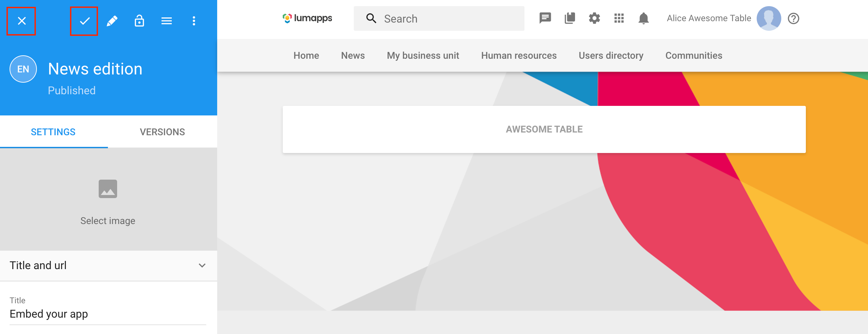Click the Published status text
868x334 pixels.
click(72, 91)
